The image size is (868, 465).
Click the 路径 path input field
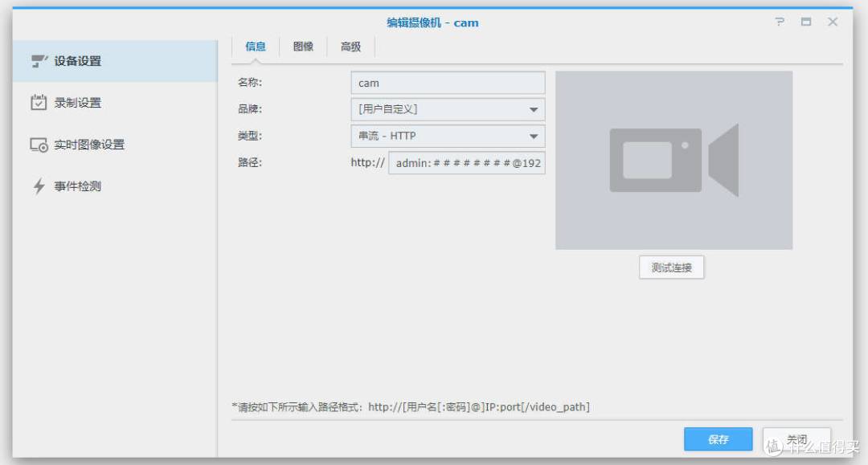(467, 163)
